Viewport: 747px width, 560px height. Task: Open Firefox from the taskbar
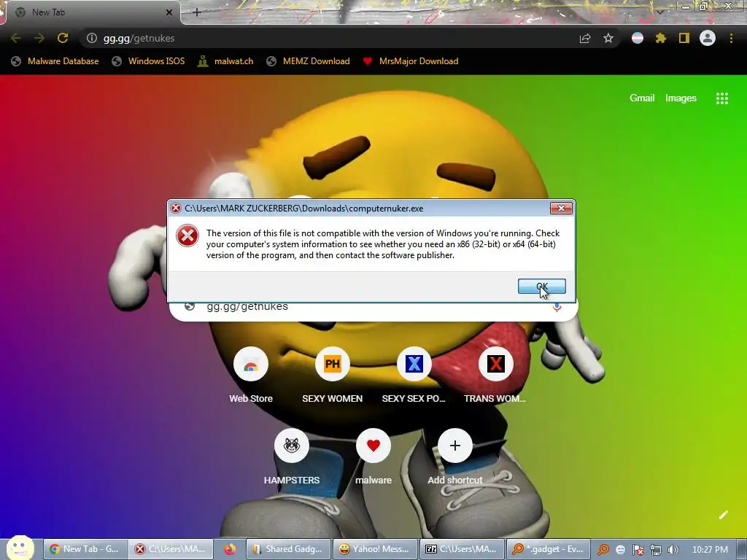click(230, 549)
